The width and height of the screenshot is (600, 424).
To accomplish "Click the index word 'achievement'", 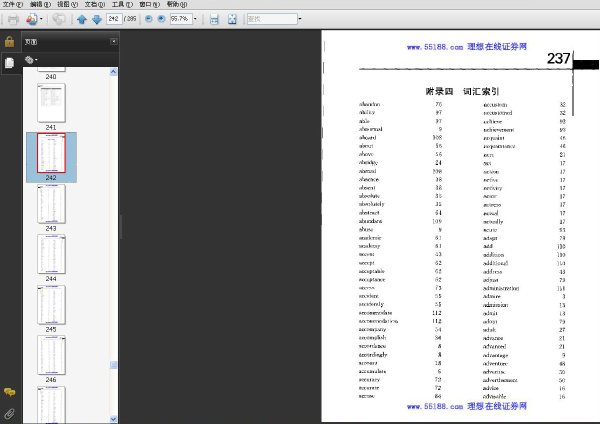I will click(x=499, y=130).
